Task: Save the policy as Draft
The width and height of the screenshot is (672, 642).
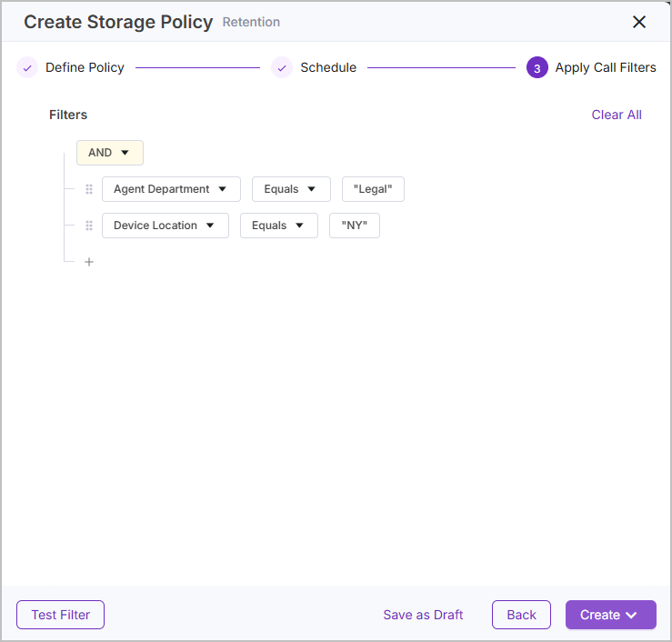Action: coord(423,615)
